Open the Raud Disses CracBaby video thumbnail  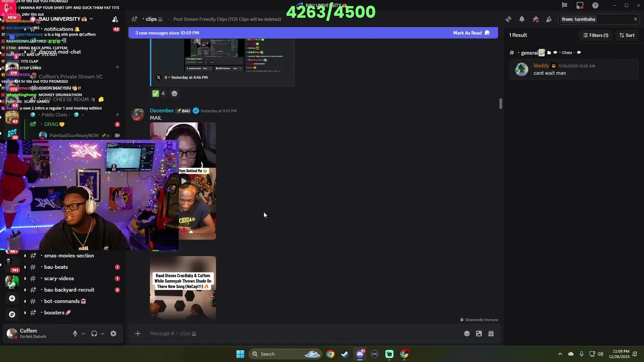coord(183,288)
